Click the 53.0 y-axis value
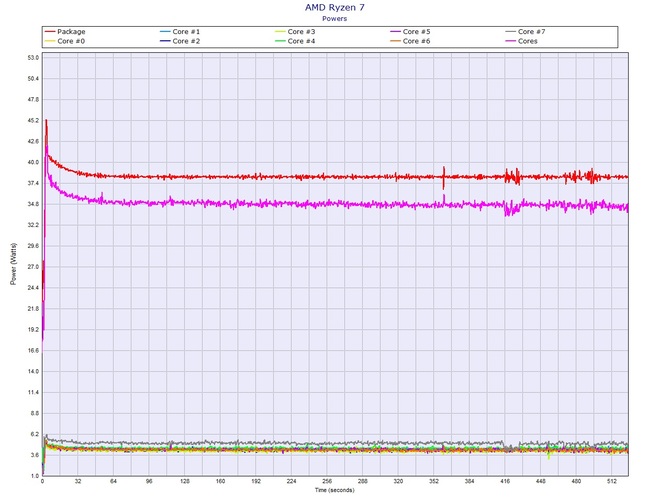The height and width of the screenshot is (502, 670). pyautogui.click(x=33, y=58)
